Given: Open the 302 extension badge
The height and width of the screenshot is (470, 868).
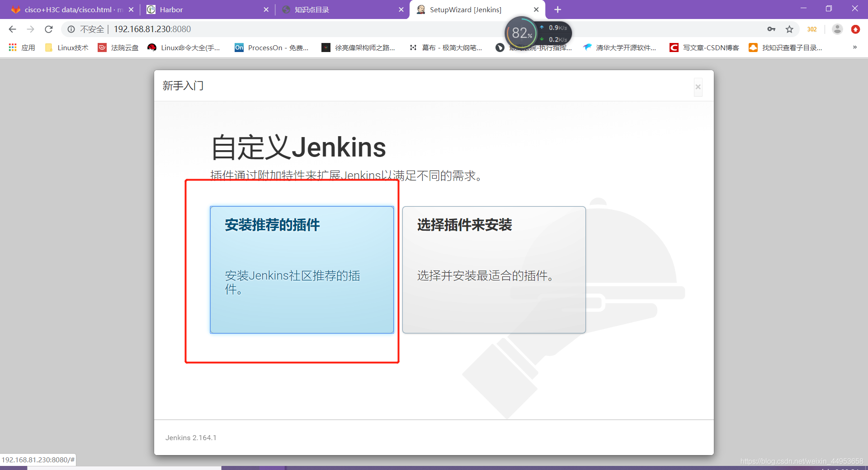Looking at the screenshot, I should (x=812, y=29).
